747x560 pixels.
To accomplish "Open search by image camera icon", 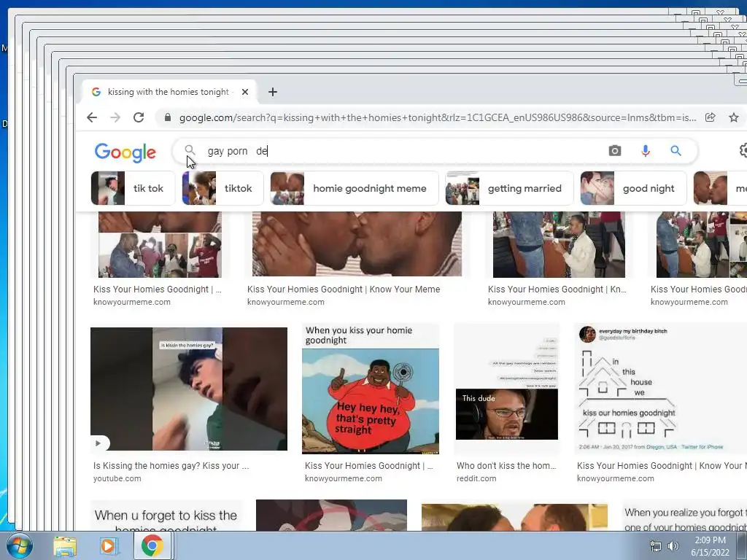I will tap(614, 151).
